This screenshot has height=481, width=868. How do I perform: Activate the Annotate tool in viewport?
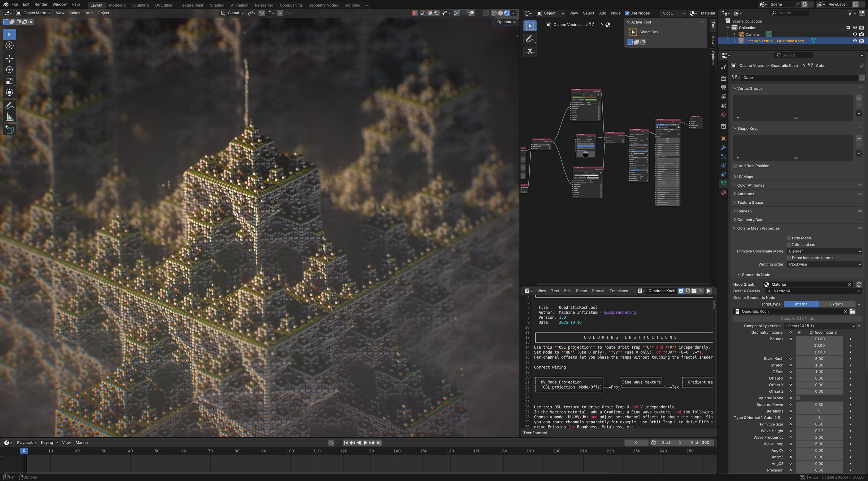[9, 106]
